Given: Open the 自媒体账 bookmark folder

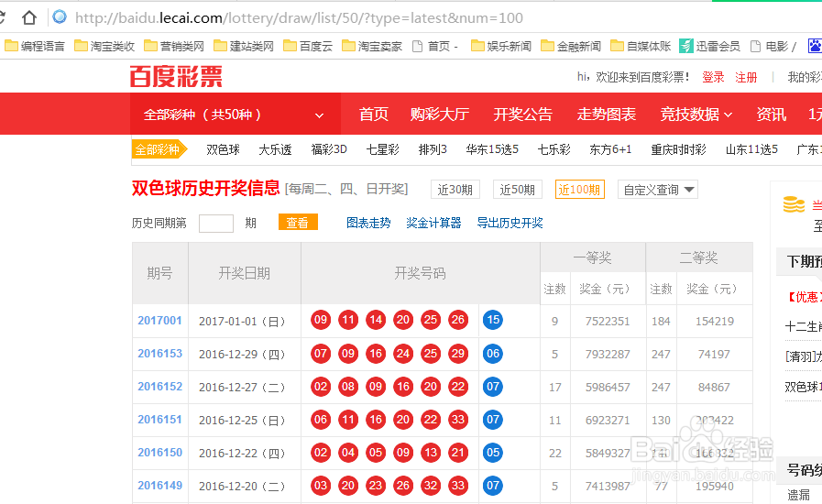Looking at the screenshot, I should point(641,46).
